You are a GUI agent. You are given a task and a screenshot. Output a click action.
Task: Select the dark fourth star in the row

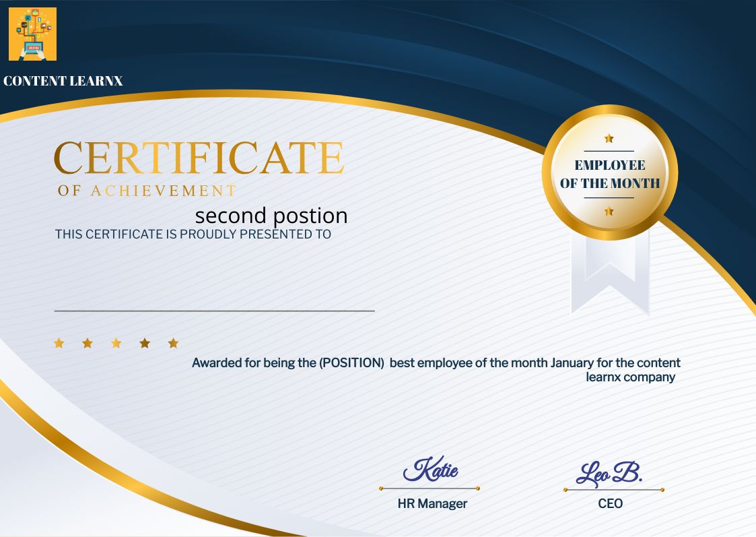144,342
